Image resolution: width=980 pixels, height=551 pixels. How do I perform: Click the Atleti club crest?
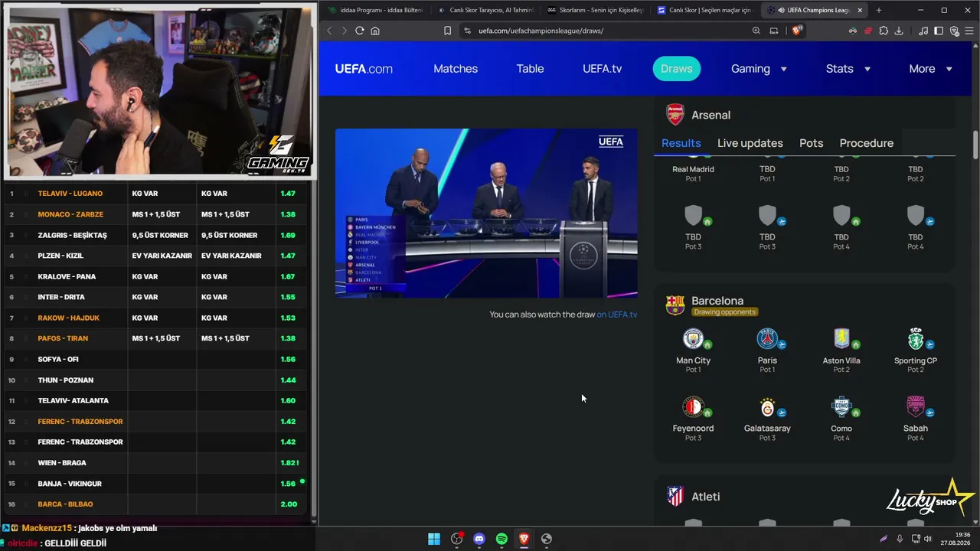[675, 497]
